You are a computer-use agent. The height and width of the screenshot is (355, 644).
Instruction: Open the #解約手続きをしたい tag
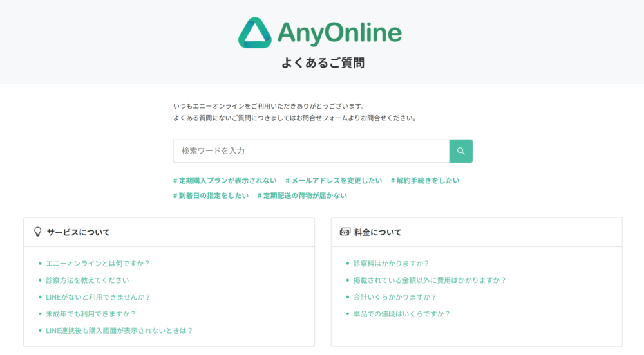(x=425, y=180)
